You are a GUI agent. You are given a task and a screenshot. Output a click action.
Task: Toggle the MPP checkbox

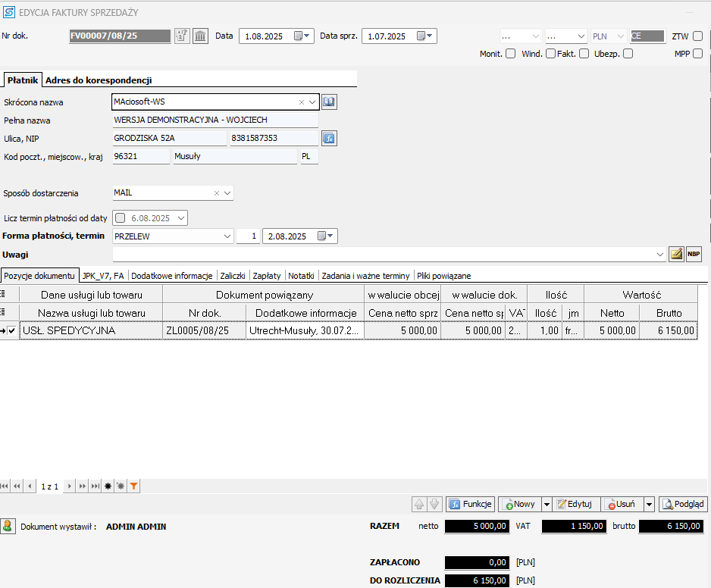697,54
